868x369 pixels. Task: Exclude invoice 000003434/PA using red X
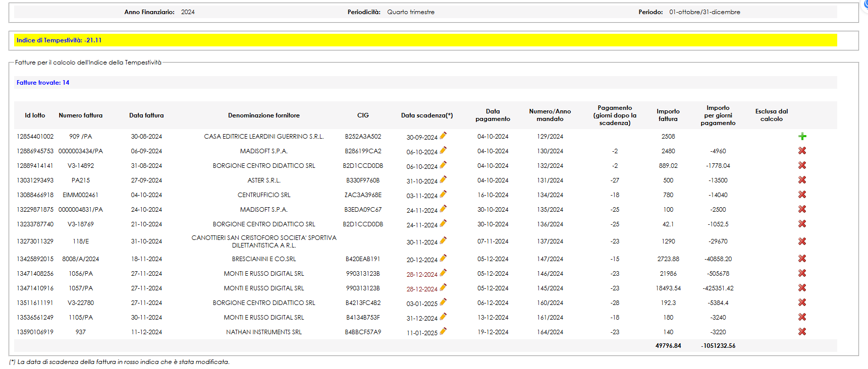point(802,151)
